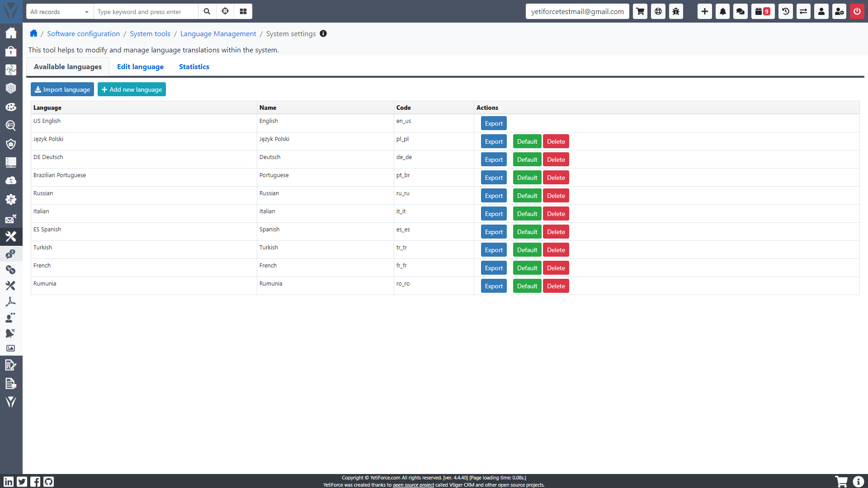The width and height of the screenshot is (868, 488).
Task: Click the notifications bell icon
Action: pos(722,12)
